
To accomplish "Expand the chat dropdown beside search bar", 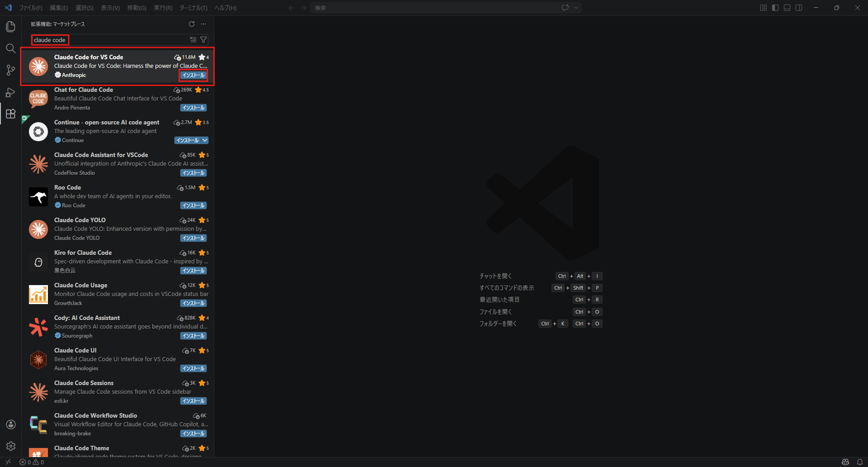I will point(576,8).
